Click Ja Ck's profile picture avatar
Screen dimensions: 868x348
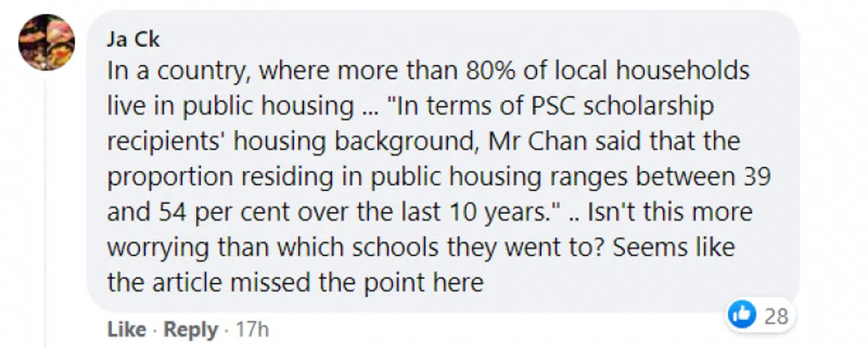(x=46, y=43)
